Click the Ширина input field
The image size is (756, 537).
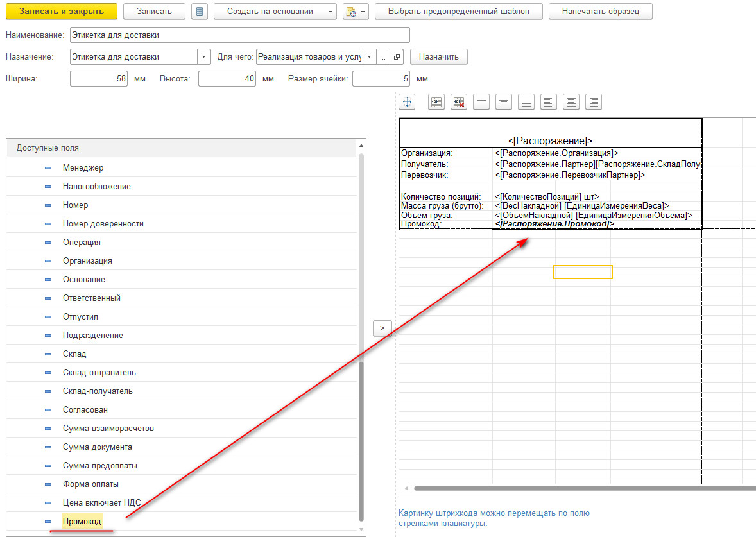pos(99,79)
